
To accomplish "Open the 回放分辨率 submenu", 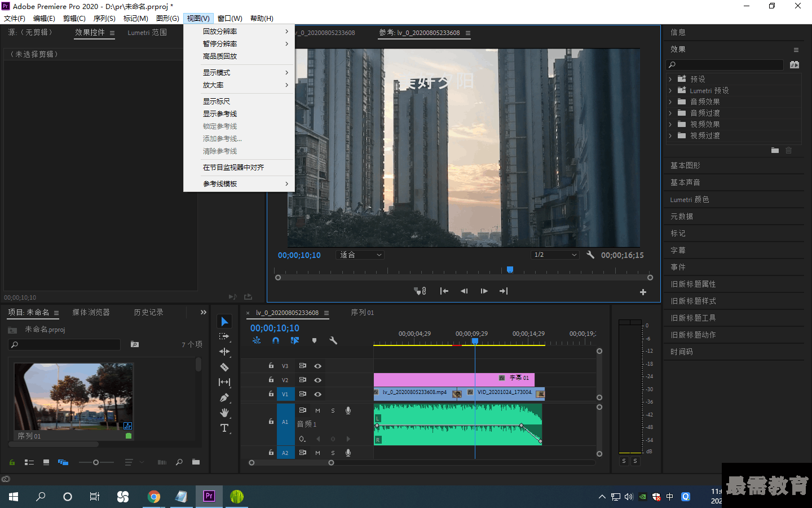I will [x=239, y=32].
